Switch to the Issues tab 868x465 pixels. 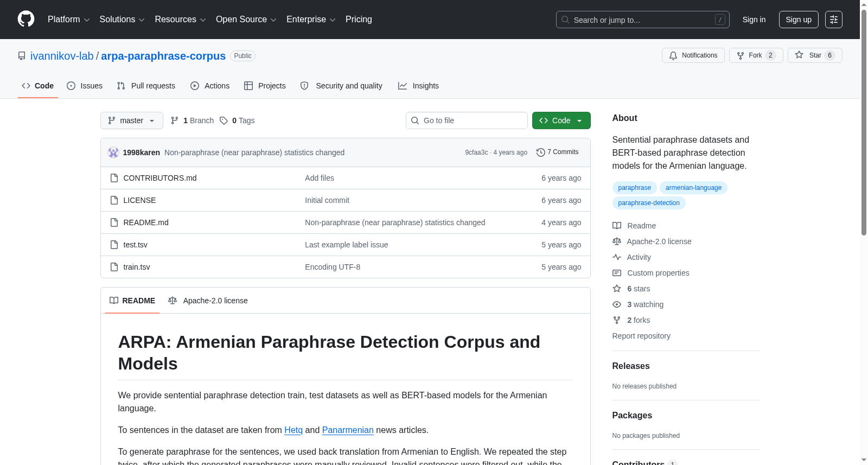(x=85, y=86)
